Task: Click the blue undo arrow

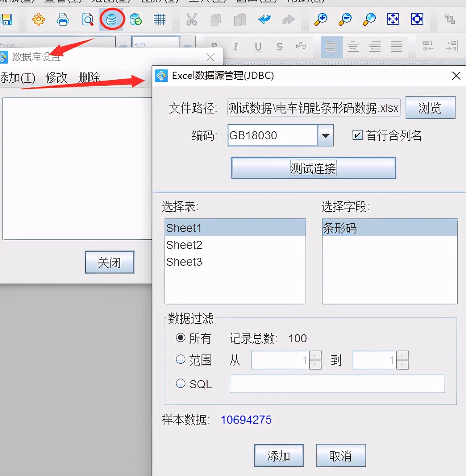Action: pyautogui.click(x=264, y=19)
